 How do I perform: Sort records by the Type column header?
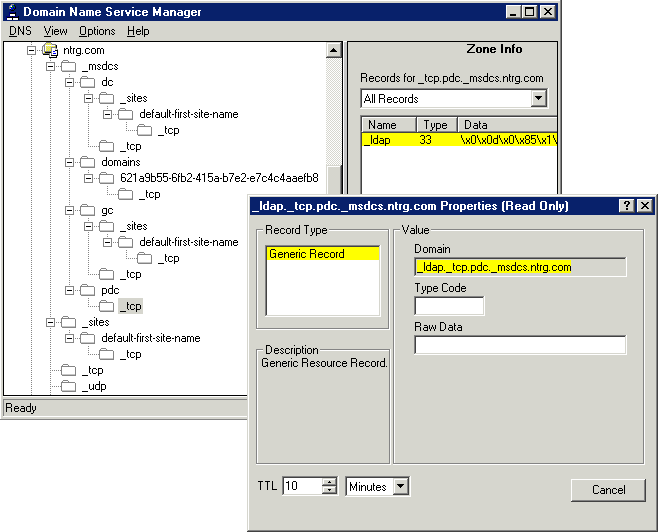(x=436, y=125)
